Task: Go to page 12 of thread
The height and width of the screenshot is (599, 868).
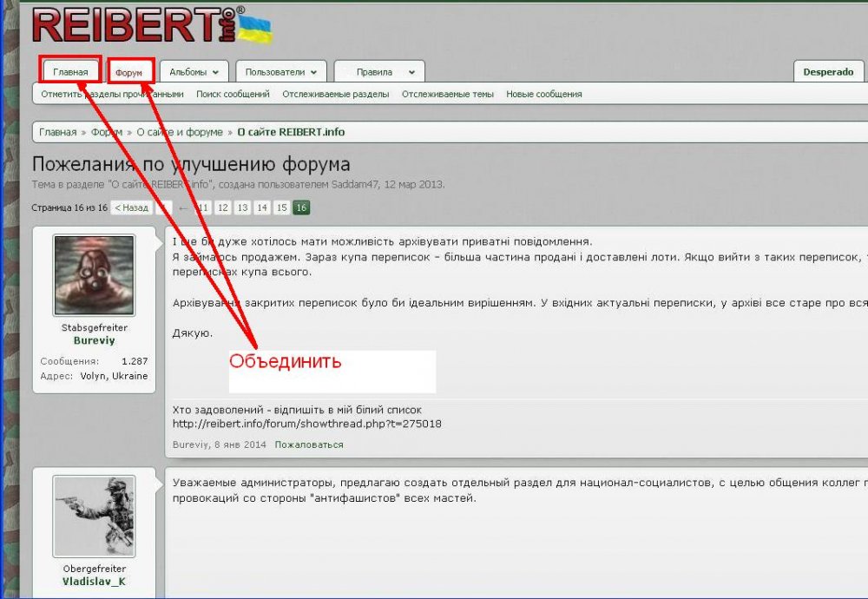Action: pyautogui.click(x=222, y=207)
